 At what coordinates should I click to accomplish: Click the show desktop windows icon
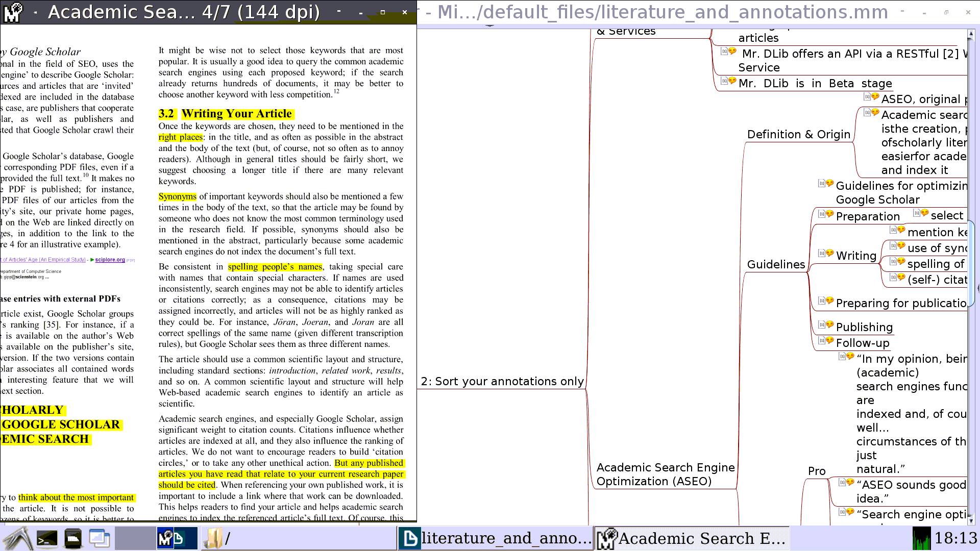tap(100, 538)
